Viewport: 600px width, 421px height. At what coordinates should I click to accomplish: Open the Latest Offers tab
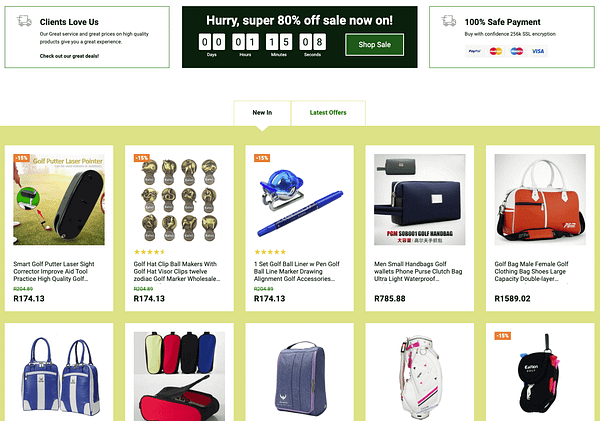pyautogui.click(x=328, y=113)
